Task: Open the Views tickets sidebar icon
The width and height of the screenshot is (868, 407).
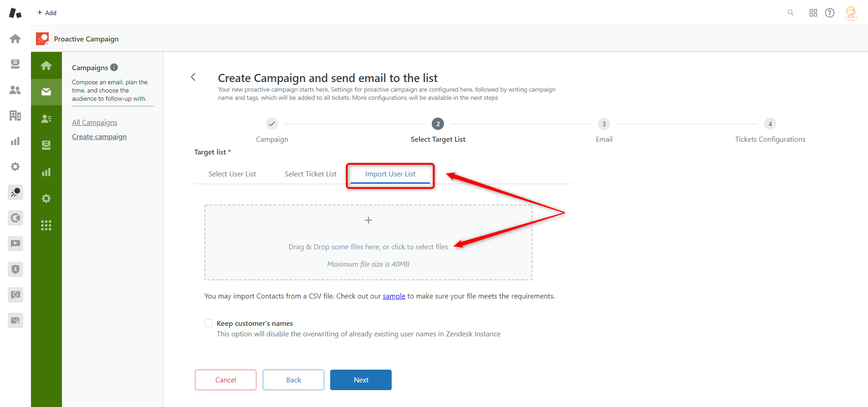Action: [x=15, y=64]
